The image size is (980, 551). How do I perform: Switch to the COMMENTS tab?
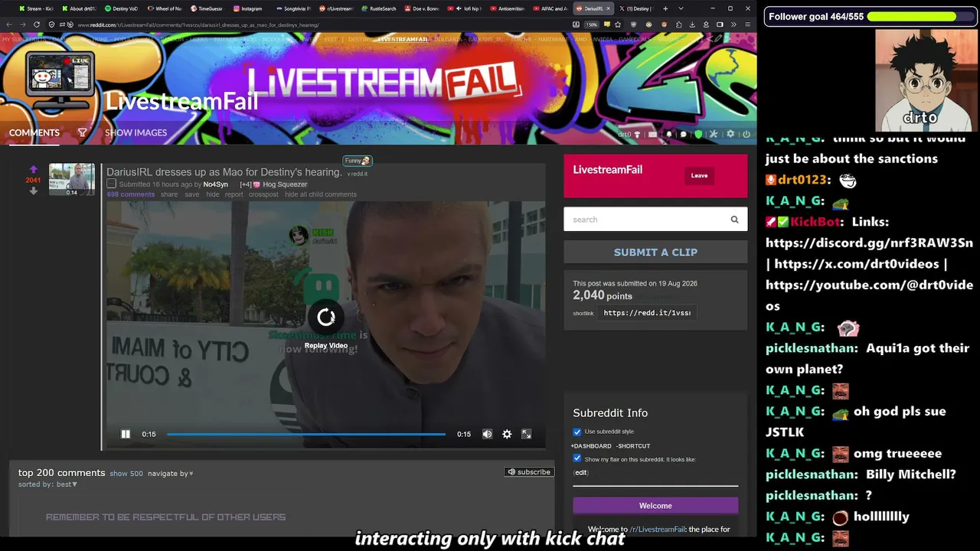click(x=34, y=132)
